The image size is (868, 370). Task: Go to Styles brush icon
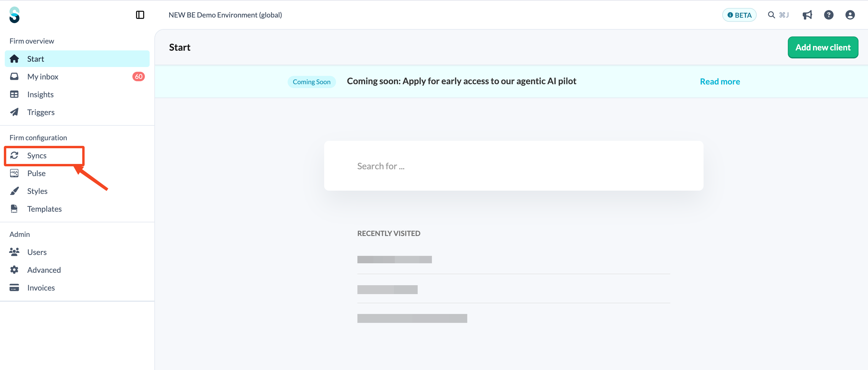[14, 191]
